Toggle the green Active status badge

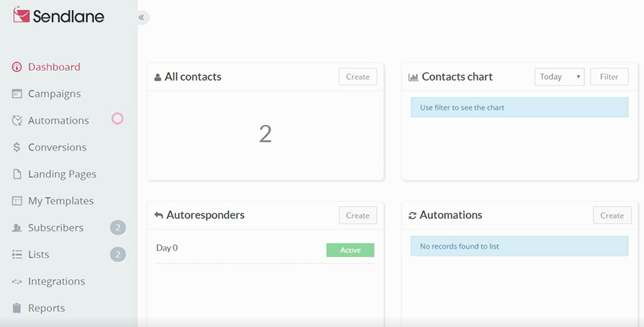coord(351,250)
